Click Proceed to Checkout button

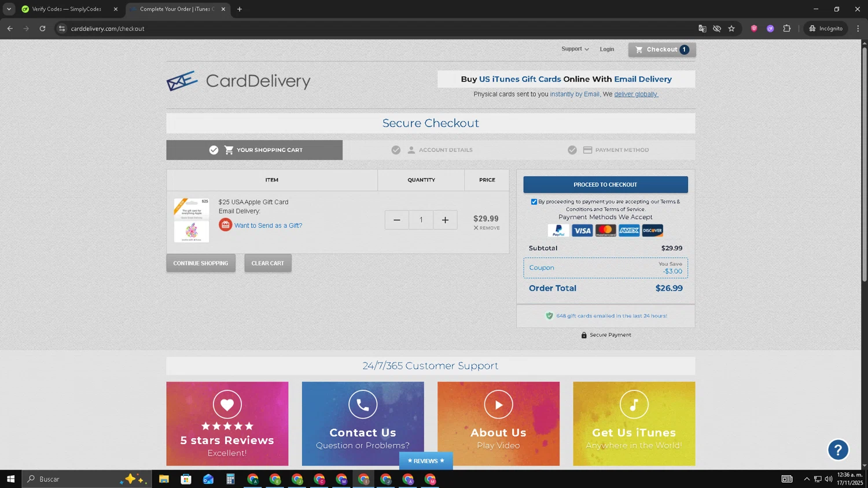click(605, 184)
